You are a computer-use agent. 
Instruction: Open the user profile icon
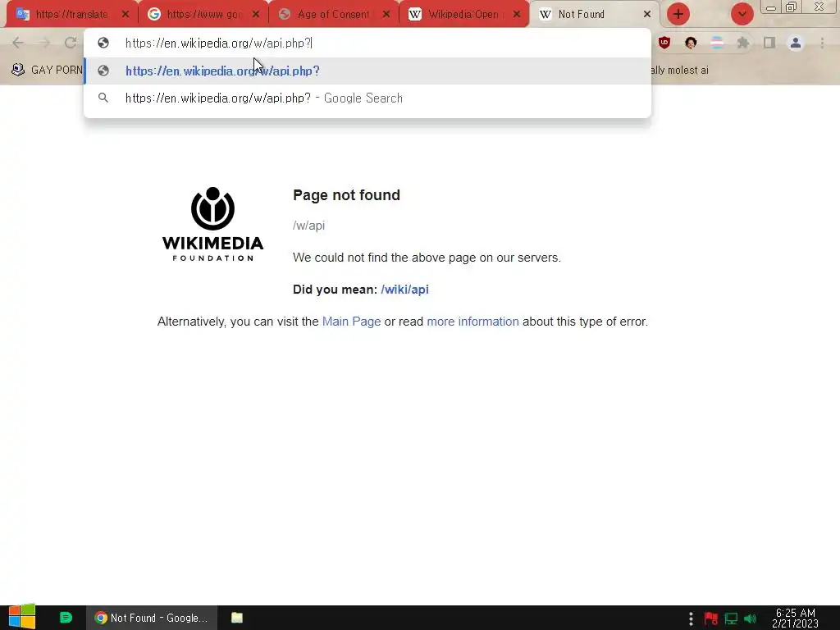796,43
